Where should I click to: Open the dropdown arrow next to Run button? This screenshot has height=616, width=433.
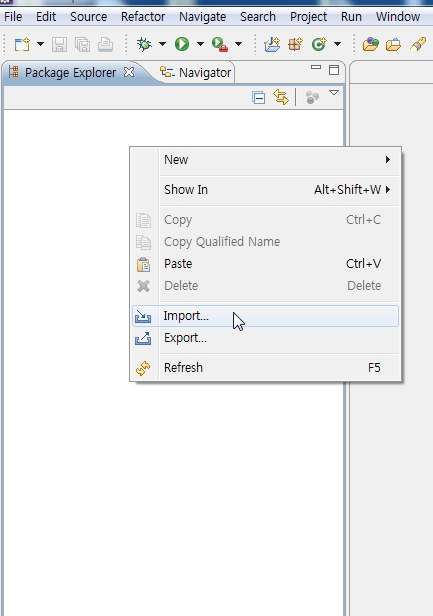[200, 44]
